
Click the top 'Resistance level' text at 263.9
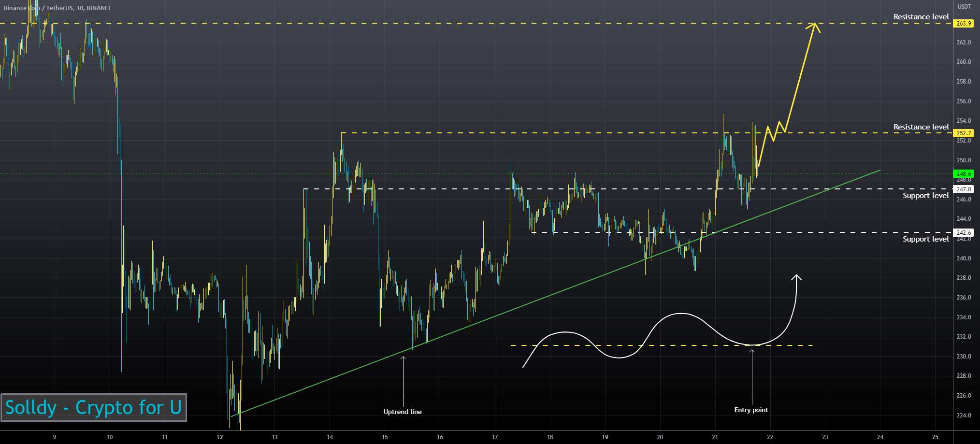(921, 16)
